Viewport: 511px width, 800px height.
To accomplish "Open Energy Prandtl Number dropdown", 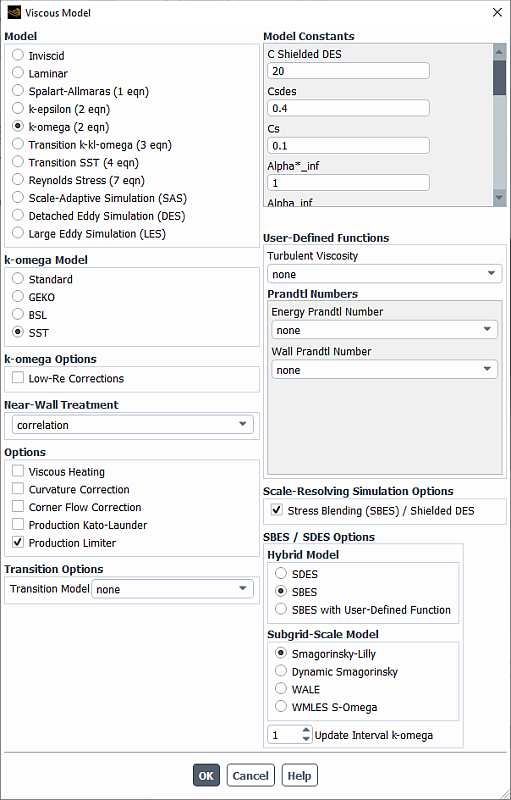I will tap(385, 330).
